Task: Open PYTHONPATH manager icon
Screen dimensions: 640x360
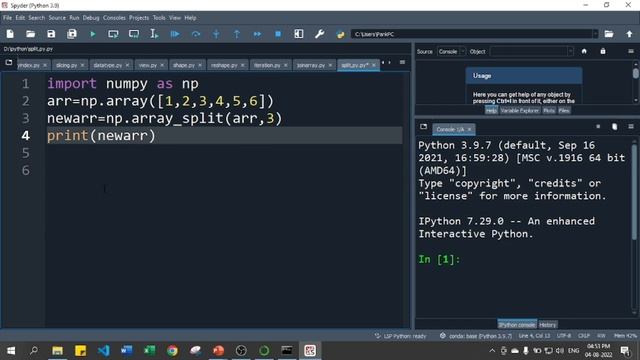Action: click(x=340, y=34)
